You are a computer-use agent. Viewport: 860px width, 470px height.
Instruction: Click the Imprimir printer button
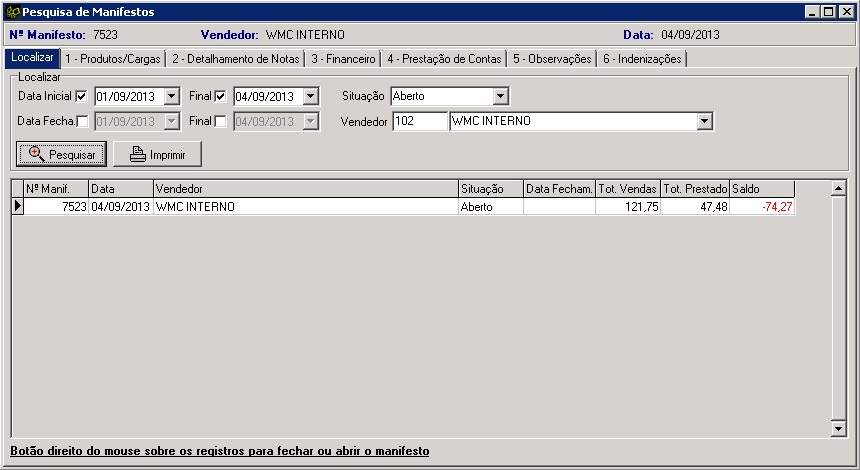(157, 154)
